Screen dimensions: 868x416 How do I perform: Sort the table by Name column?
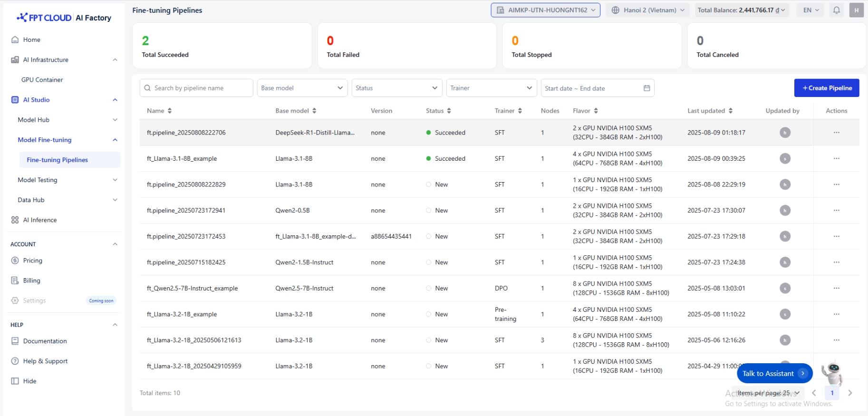(x=169, y=111)
